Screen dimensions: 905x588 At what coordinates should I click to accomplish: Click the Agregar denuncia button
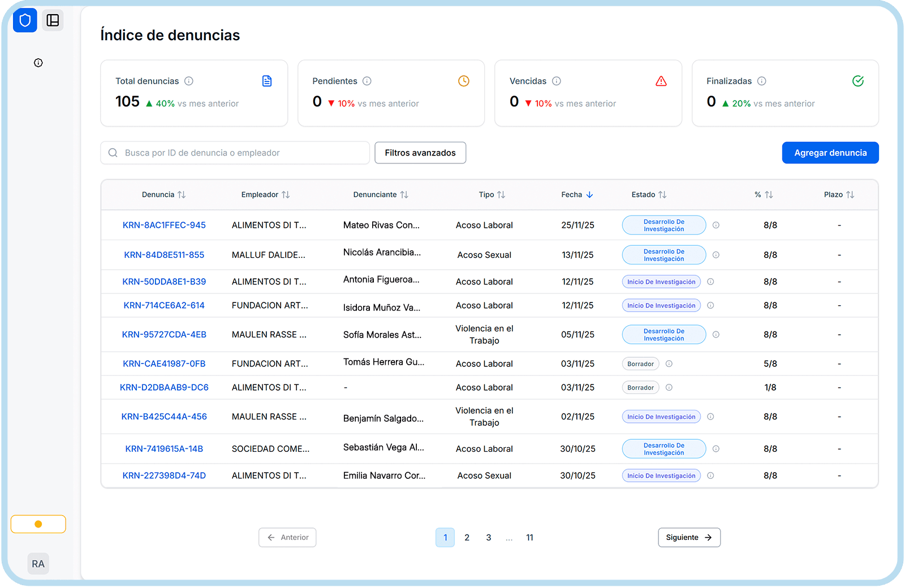(830, 153)
